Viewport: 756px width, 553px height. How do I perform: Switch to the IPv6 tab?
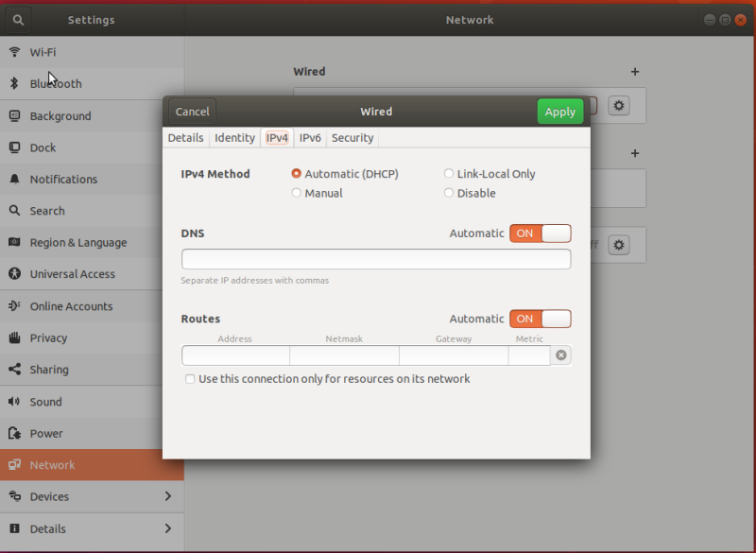coord(310,138)
